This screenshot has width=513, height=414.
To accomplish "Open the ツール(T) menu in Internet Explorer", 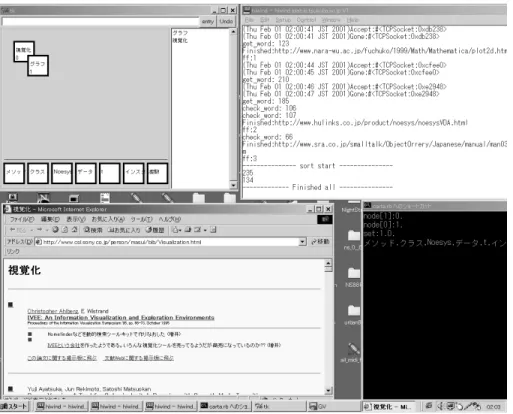I will point(141,219).
